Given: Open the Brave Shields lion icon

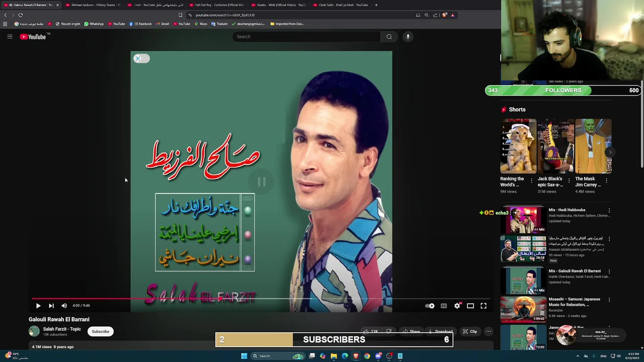Looking at the screenshot, I should point(444,15).
